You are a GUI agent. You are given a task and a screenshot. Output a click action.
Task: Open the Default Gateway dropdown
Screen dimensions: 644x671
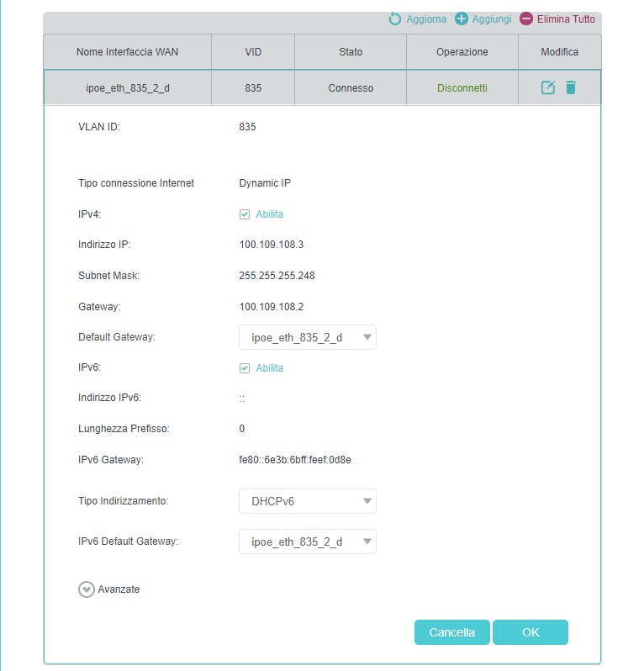click(308, 337)
